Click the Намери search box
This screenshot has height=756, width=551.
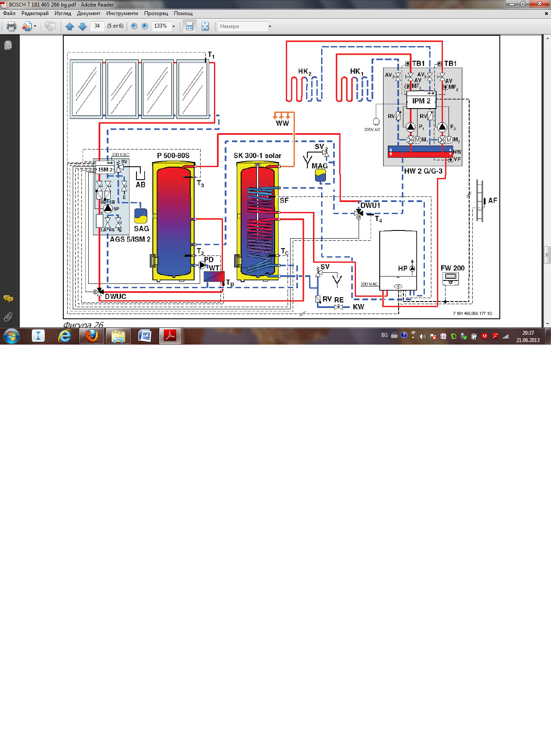(243, 26)
